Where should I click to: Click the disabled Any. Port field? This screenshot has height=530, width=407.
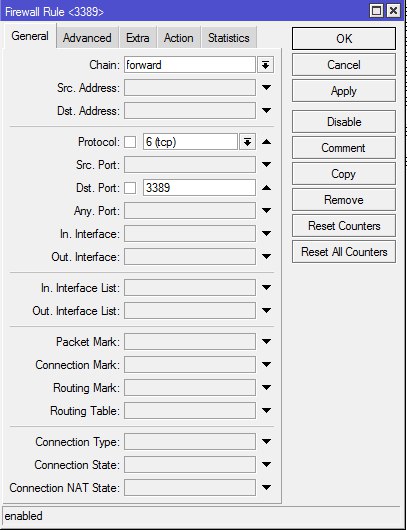[x=190, y=211]
